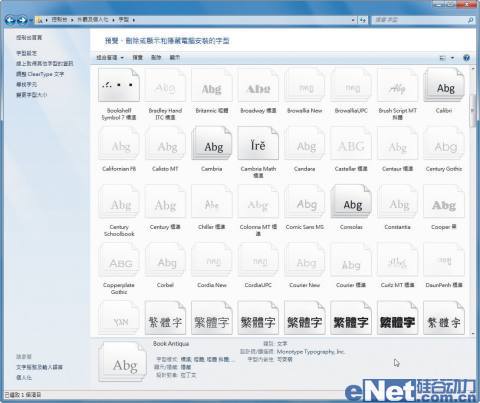Viewport: 480px width, 403px height.
Task: Open the 文字服務與輸入語言 link
Action: tap(39, 367)
